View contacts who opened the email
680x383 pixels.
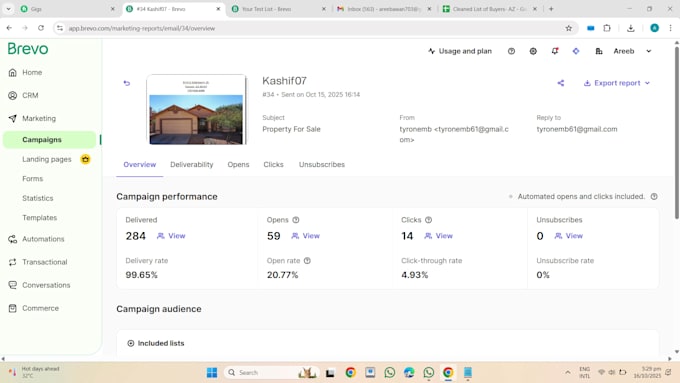tap(306, 236)
